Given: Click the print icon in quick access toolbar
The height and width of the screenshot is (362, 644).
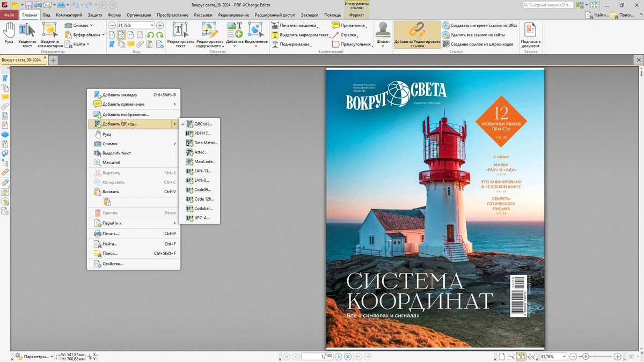Looking at the screenshot, I should (x=38, y=5).
